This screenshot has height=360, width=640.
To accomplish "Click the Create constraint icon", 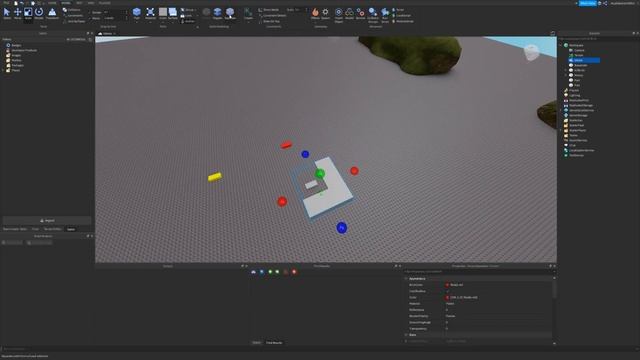I will click(x=248, y=13).
